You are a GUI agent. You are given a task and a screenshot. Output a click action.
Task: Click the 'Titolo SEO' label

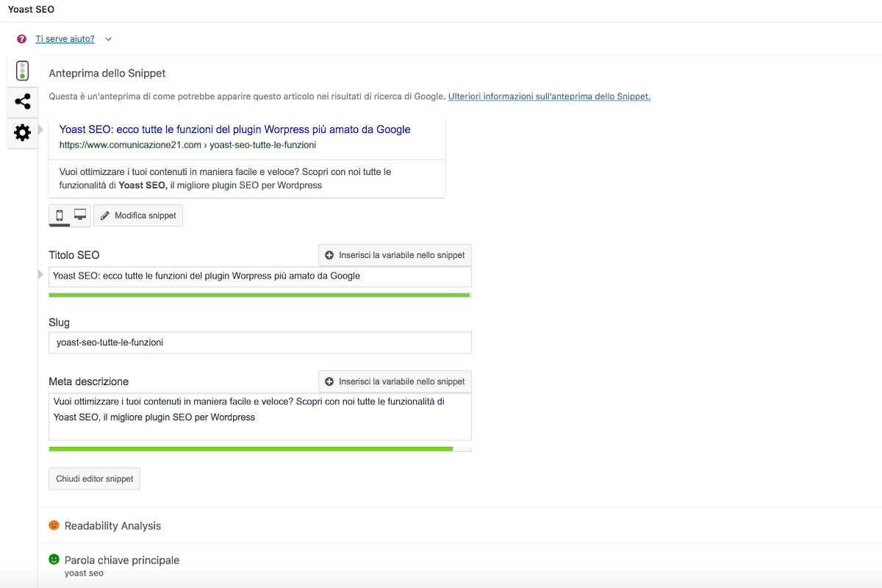pos(74,255)
